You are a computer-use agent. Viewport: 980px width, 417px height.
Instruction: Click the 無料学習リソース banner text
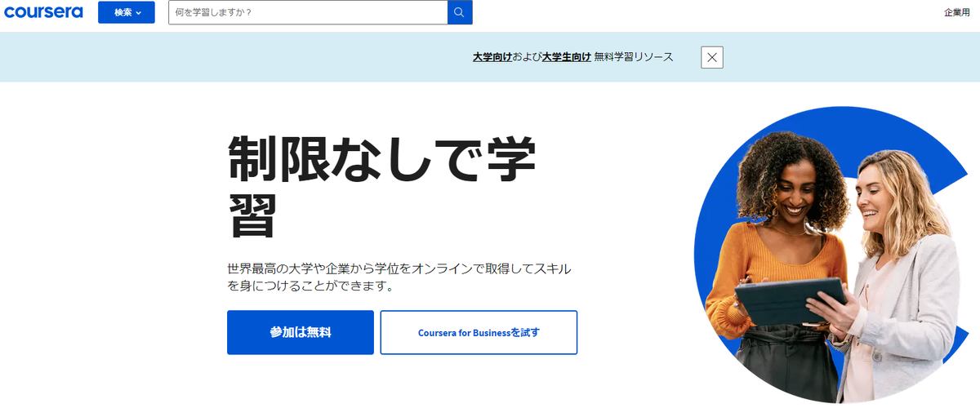click(634, 57)
